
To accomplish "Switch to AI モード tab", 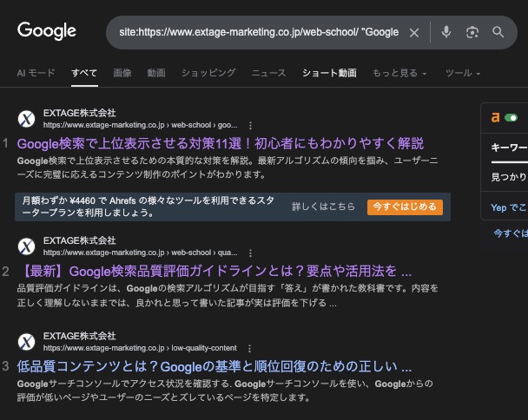I will [x=36, y=73].
